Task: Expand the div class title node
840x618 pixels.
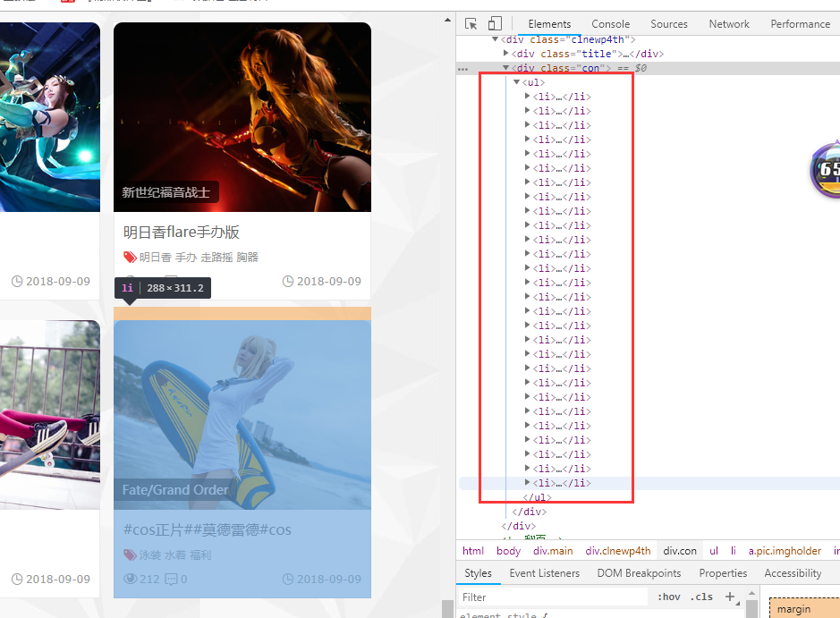Action: [505, 53]
